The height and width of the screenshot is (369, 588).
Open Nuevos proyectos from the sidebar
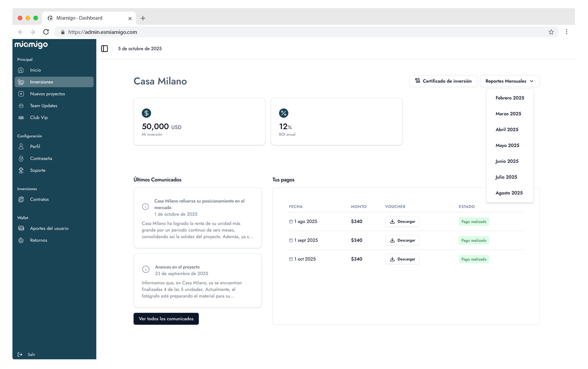21,94
